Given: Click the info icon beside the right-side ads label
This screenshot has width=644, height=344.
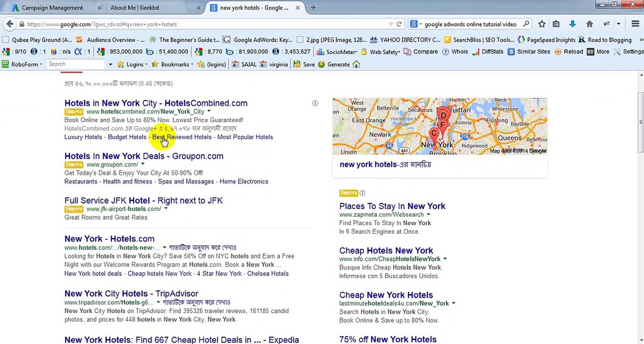Looking at the screenshot, I should (362, 193).
